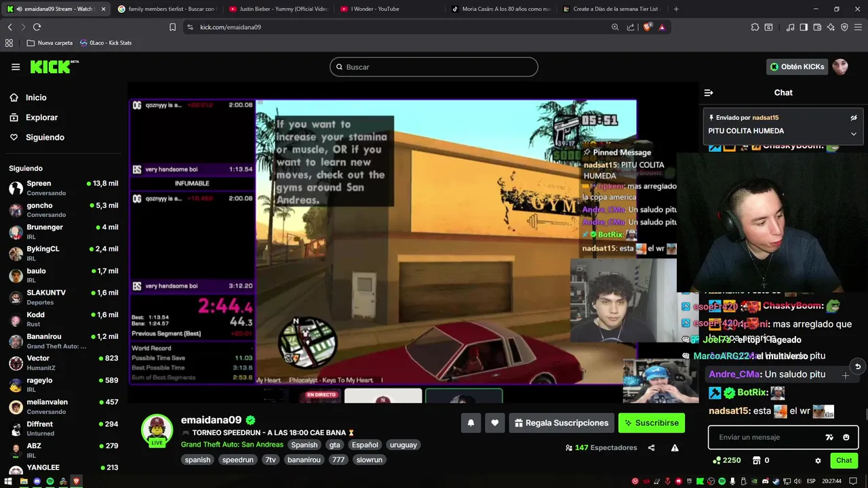The height and width of the screenshot is (488, 868).
Task: Open Siguiendo in the sidebar
Action: click(45, 137)
